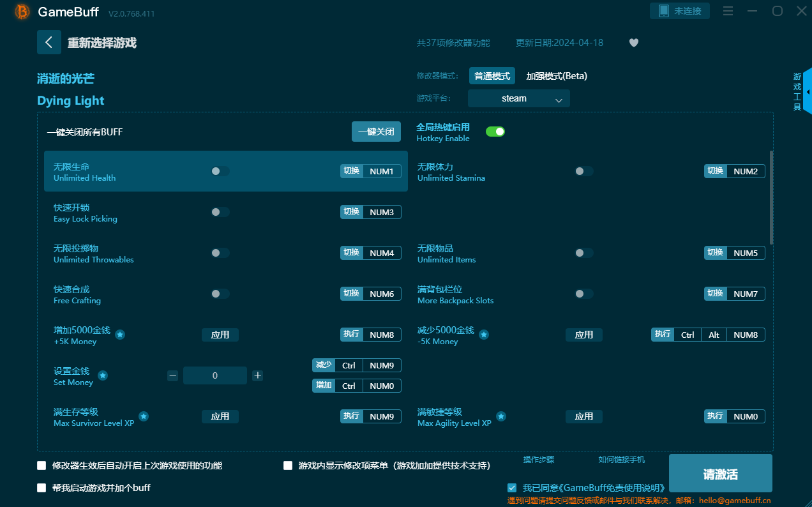Enable Free Crafting switch
812x507 pixels.
(x=220, y=294)
